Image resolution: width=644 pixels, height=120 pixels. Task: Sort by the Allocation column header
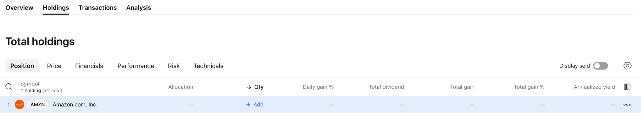[x=181, y=87]
